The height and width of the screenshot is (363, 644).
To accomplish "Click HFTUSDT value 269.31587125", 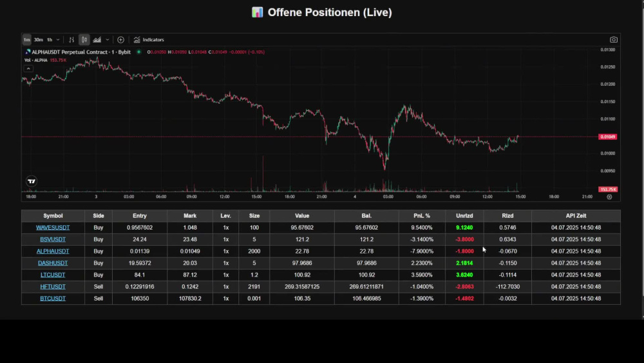I will point(302,287).
